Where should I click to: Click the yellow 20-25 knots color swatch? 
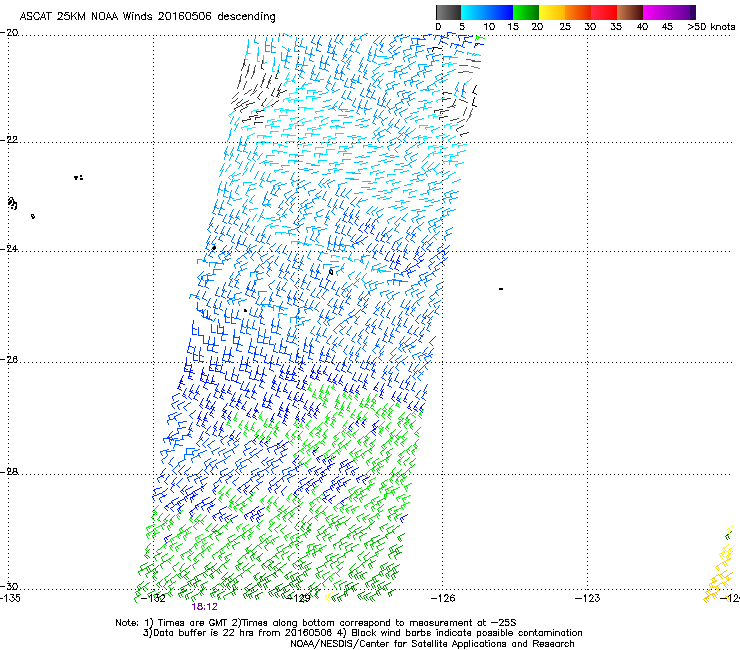(x=552, y=12)
